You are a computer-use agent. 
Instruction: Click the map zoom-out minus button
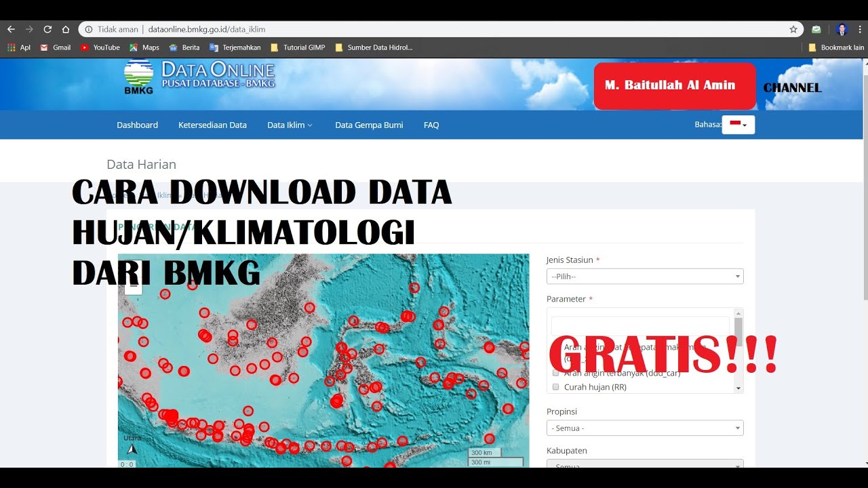pyautogui.click(x=134, y=287)
